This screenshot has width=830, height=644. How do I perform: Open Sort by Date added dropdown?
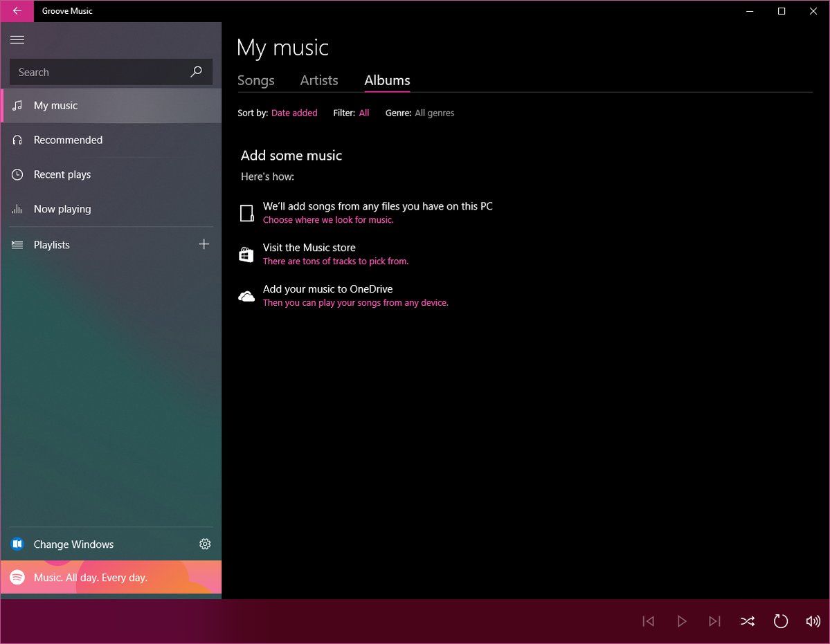point(294,113)
